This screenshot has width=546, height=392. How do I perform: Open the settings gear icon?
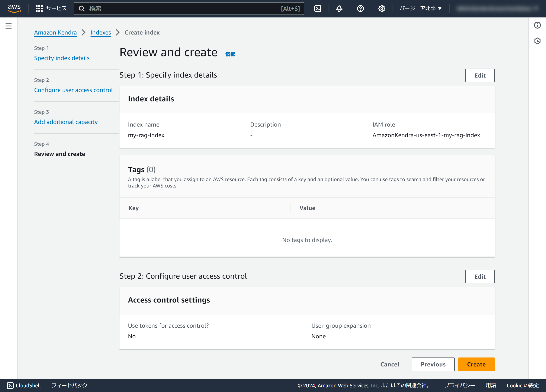(x=381, y=9)
